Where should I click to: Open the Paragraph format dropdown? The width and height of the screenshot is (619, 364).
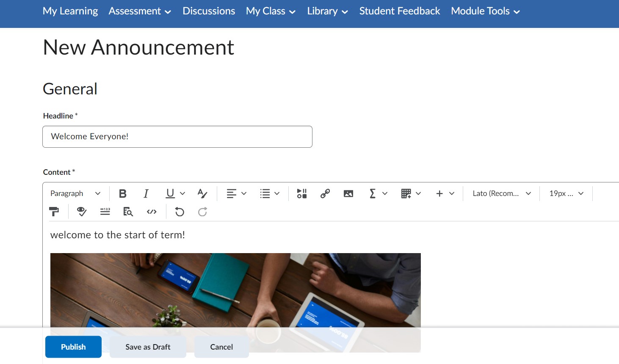75,193
